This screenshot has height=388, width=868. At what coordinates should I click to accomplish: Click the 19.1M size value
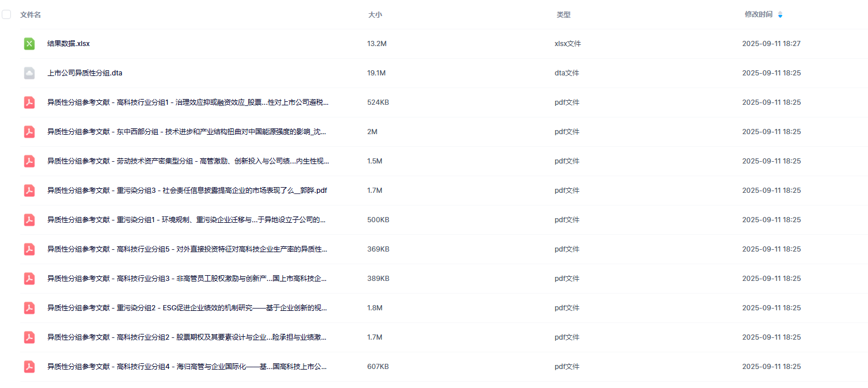[x=377, y=73]
